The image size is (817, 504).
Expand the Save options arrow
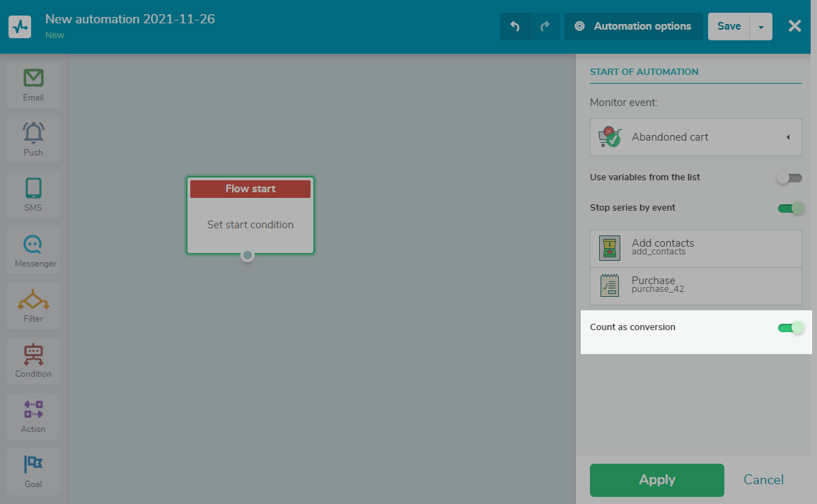tap(761, 27)
